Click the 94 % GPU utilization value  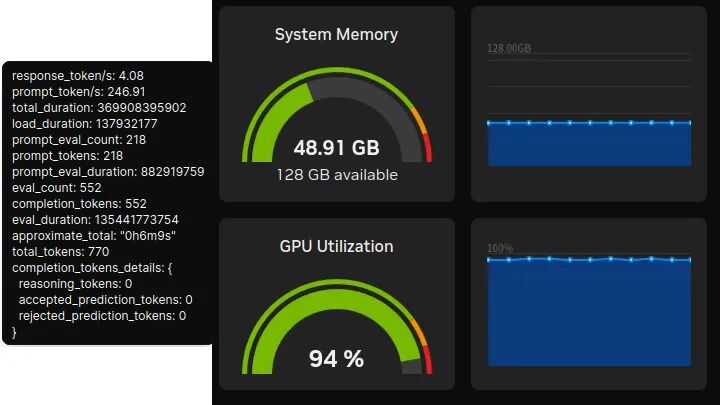[x=336, y=359]
